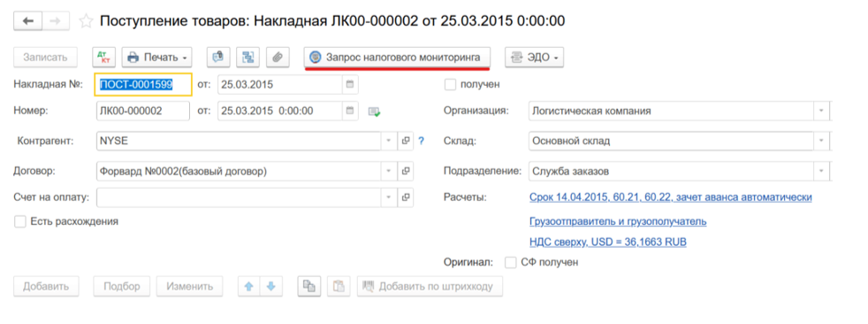Image resolution: width=868 pixels, height=324 pixels.
Task: Open the ЭДО dropdown menu
Action: coord(534,57)
